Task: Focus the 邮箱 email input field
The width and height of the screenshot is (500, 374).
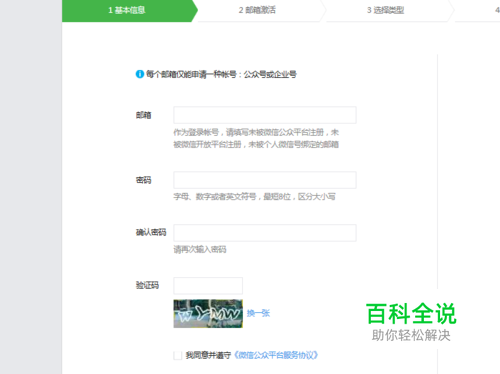Action: point(265,115)
